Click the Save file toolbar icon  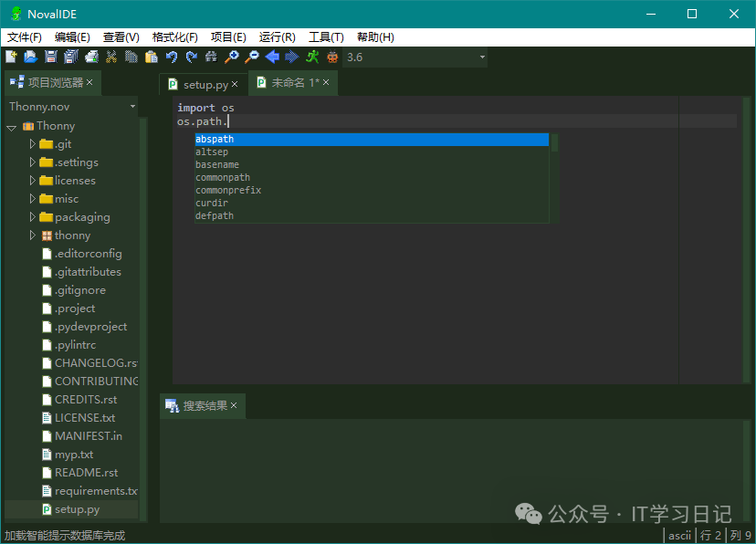click(x=51, y=58)
